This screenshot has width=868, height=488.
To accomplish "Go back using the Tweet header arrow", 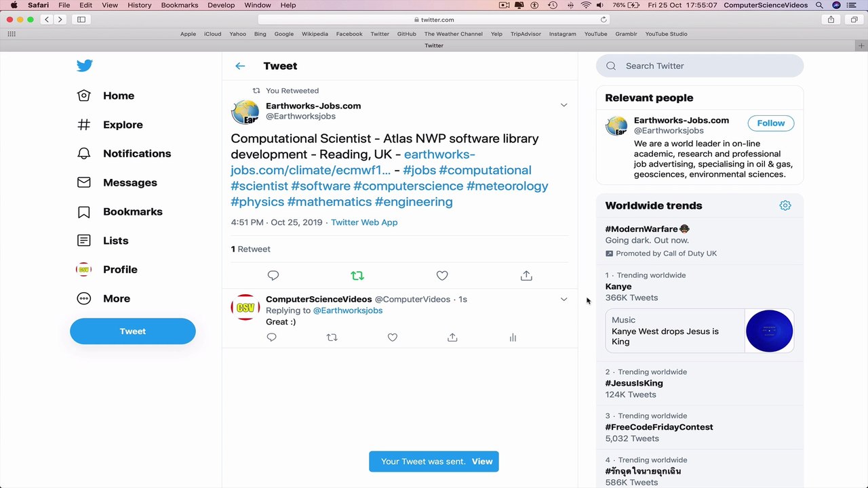I will click(x=240, y=66).
